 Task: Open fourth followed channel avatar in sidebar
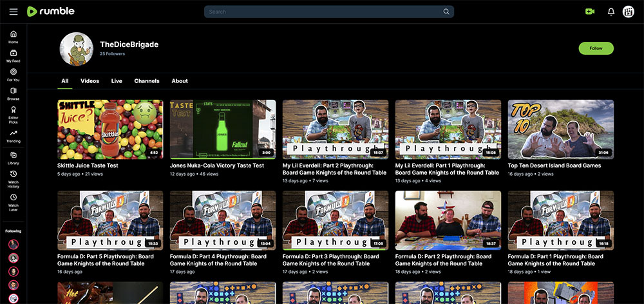pyautogui.click(x=14, y=285)
